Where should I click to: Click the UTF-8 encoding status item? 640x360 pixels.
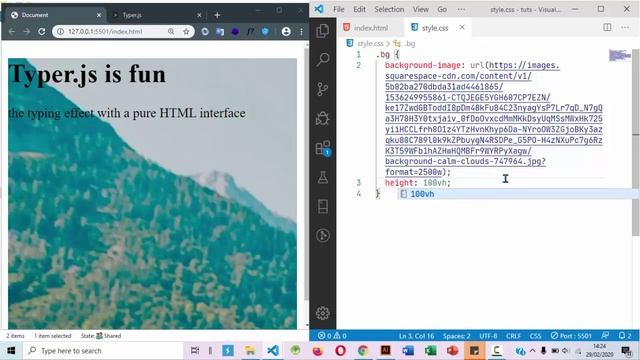point(488,336)
